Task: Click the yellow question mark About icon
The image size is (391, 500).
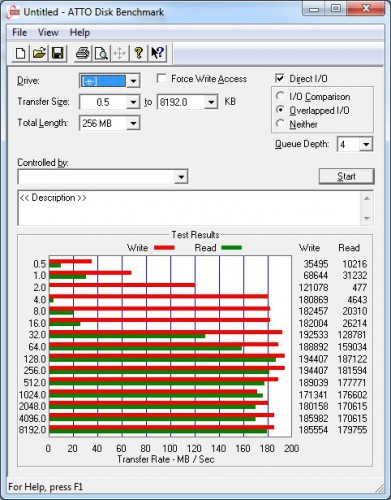Action: [x=139, y=53]
